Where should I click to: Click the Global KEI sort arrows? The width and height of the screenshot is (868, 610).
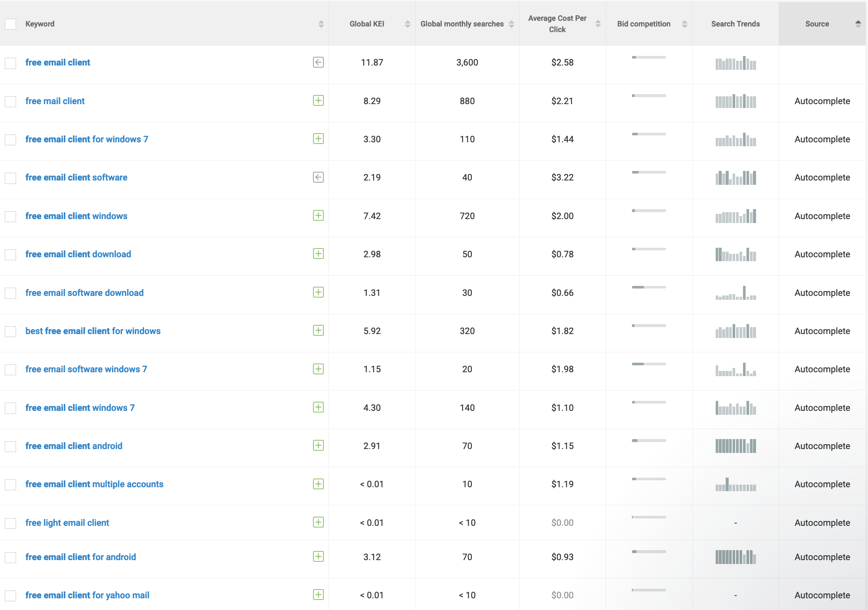pyautogui.click(x=407, y=24)
